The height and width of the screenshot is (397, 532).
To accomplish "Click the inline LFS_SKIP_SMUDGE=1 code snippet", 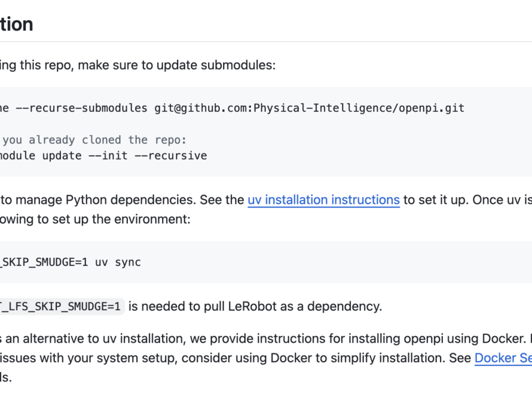I will point(62,307).
